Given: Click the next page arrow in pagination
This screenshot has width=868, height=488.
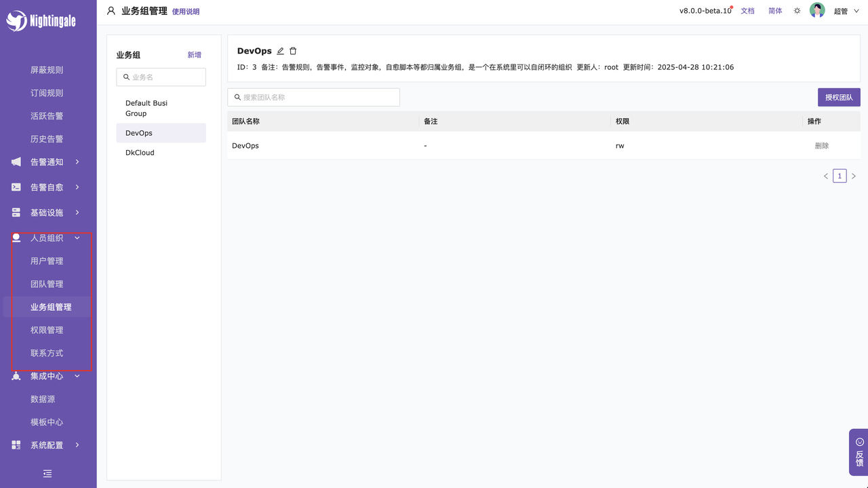Looking at the screenshot, I should 854,176.
